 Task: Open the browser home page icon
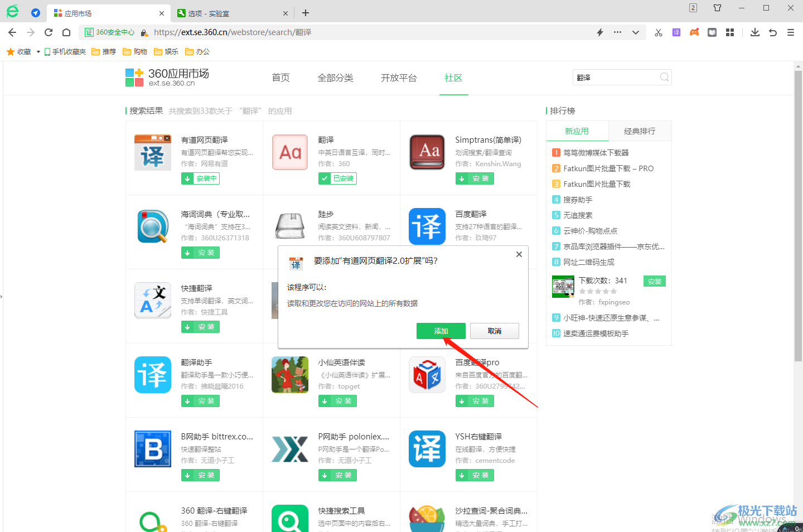pos(66,32)
